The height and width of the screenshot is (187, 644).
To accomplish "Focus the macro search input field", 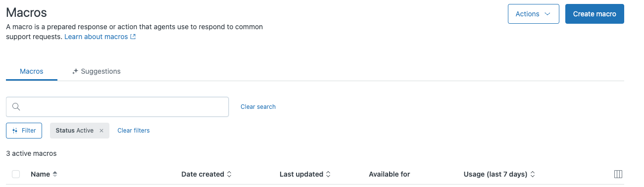I will [x=117, y=107].
